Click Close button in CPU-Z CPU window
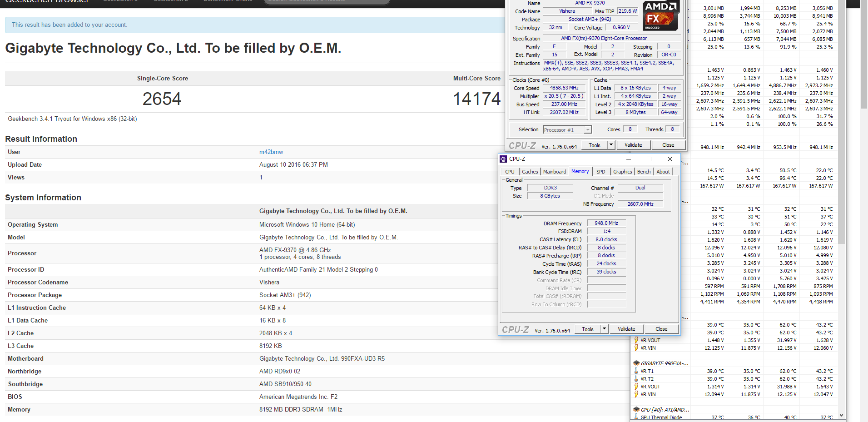The height and width of the screenshot is (422, 868). pyautogui.click(x=668, y=145)
